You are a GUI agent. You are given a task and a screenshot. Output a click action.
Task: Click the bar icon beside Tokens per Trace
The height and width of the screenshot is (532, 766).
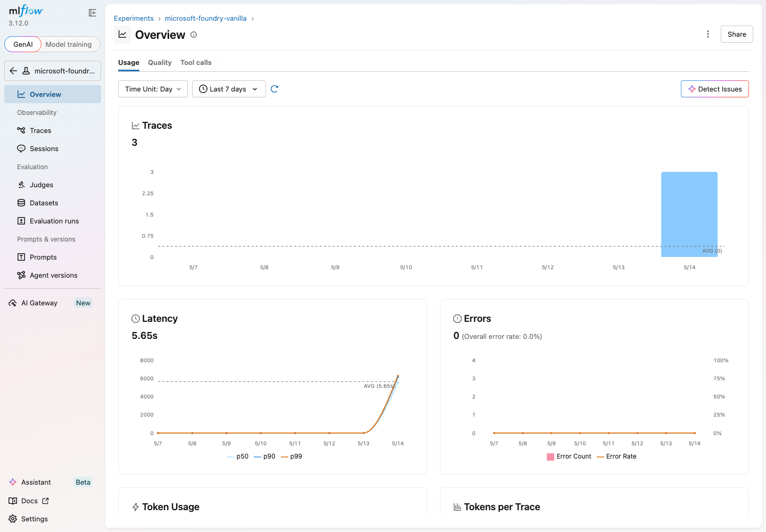coord(457,507)
